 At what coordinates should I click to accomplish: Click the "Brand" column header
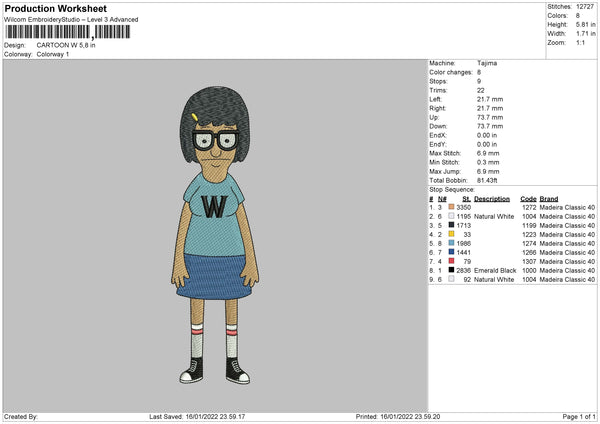click(x=549, y=199)
